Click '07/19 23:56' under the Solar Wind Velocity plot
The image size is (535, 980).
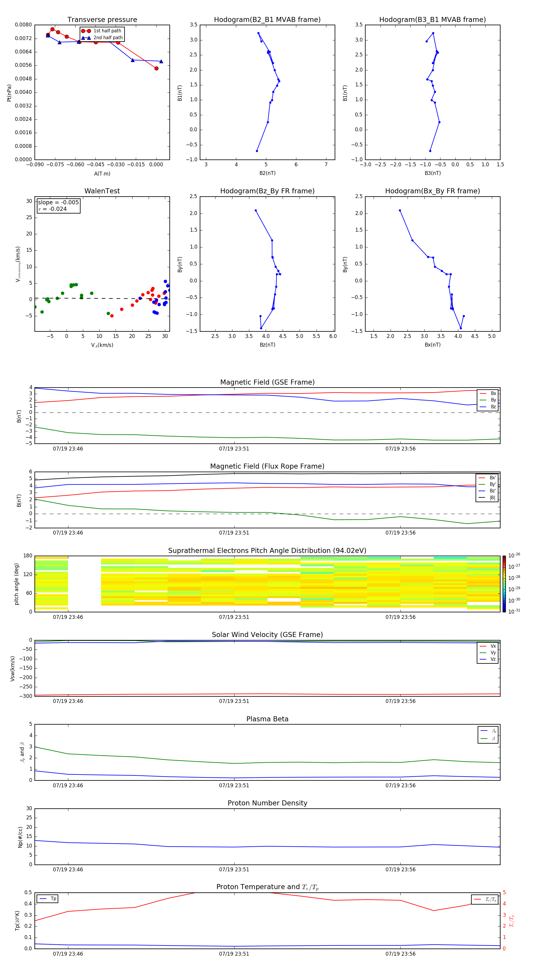pos(400,701)
